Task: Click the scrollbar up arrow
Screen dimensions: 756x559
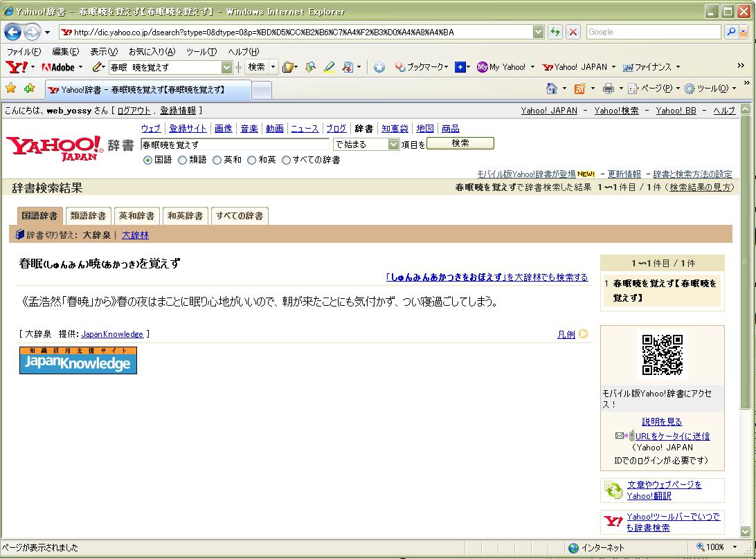Action: [x=746, y=109]
